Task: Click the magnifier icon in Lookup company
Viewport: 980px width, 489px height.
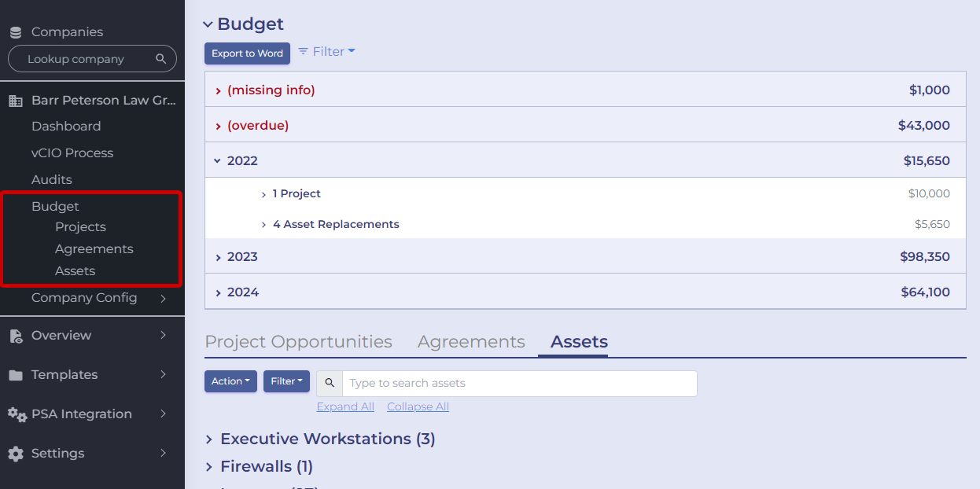Action: click(x=160, y=59)
